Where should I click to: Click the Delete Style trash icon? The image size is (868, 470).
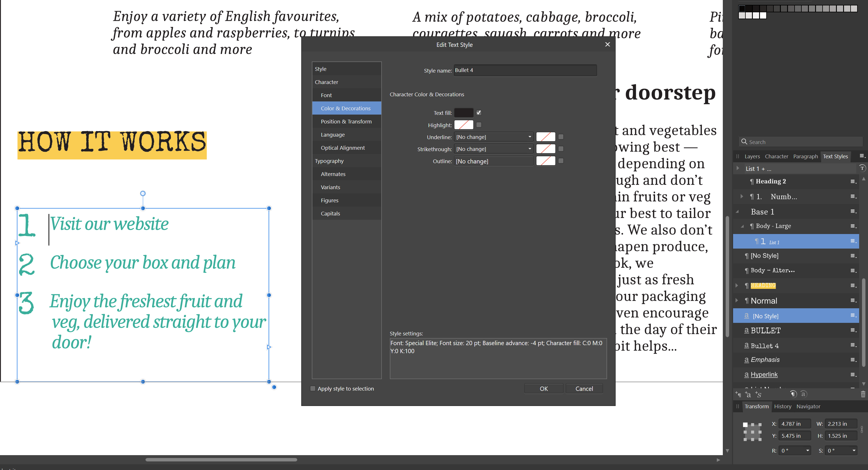click(x=863, y=394)
